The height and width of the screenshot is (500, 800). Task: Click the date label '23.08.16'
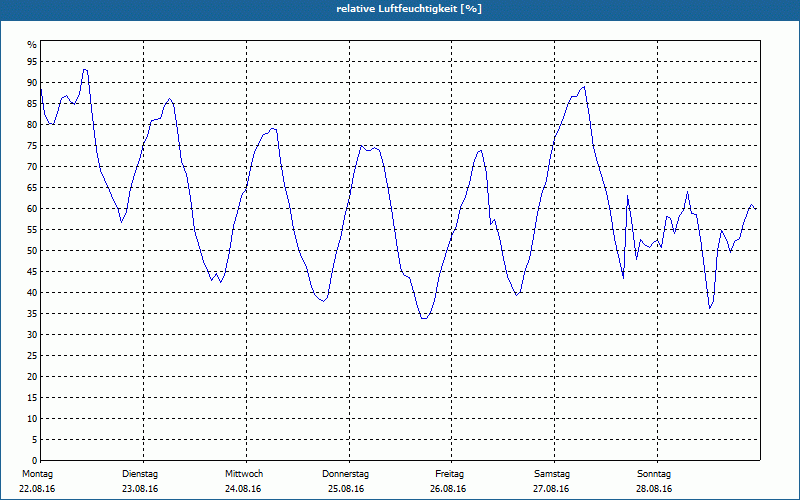click(x=140, y=489)
